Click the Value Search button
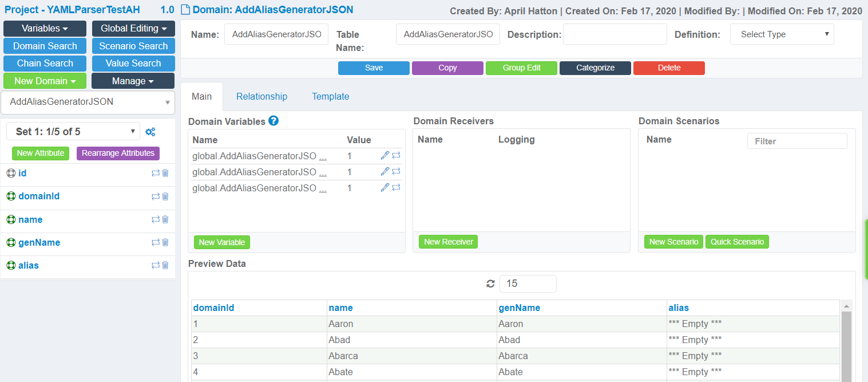The image size is (868, 382). [x=133, y=63]
